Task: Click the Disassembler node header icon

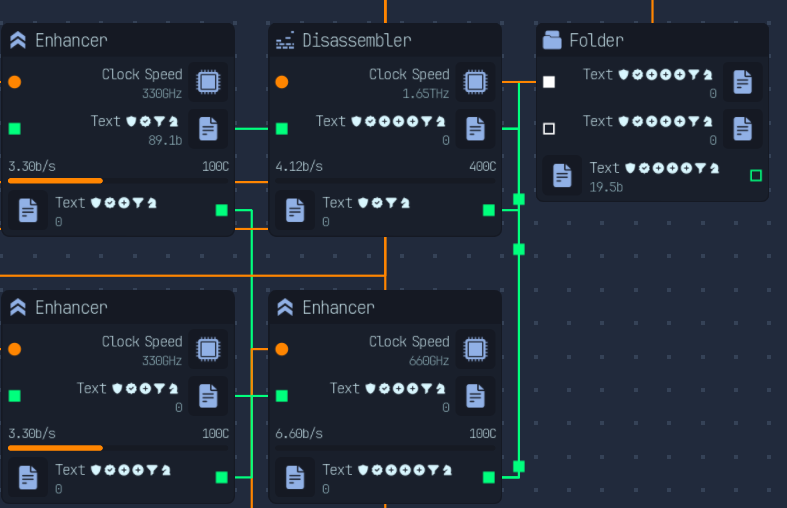Action: coord(285,40)
